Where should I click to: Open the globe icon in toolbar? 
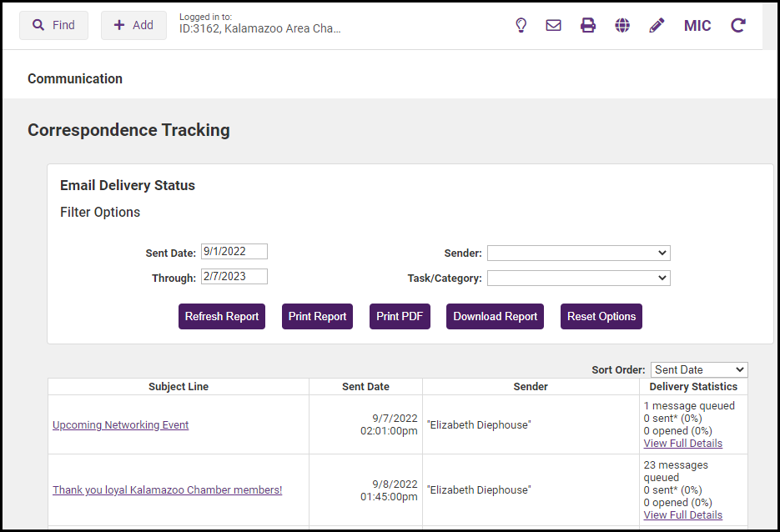click(x=622, y=25)
